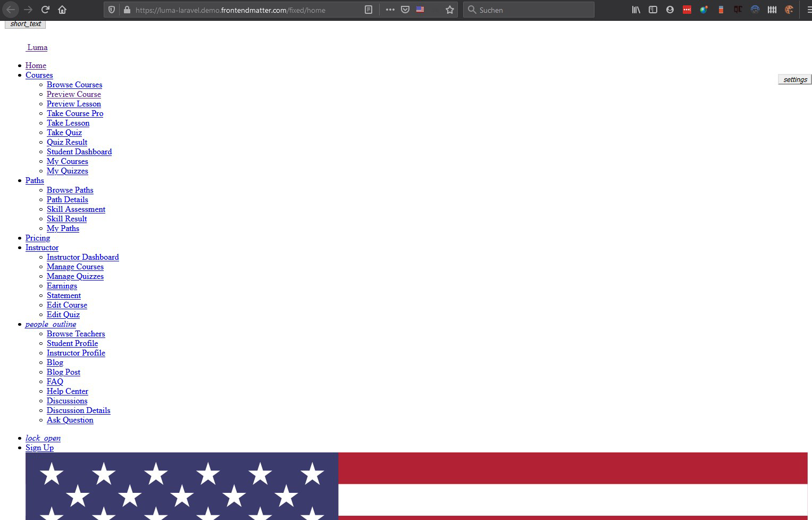Open Browse Courses
The image size is (812, 520).
74,85
